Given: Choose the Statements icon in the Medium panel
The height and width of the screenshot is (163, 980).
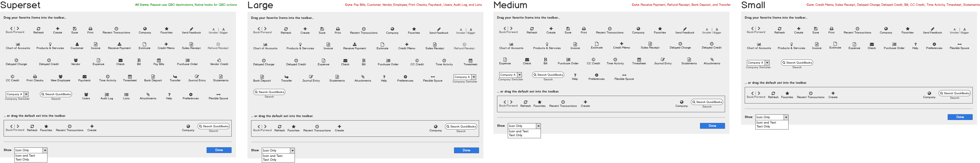Looking at the screenshot, I should 689,60.
